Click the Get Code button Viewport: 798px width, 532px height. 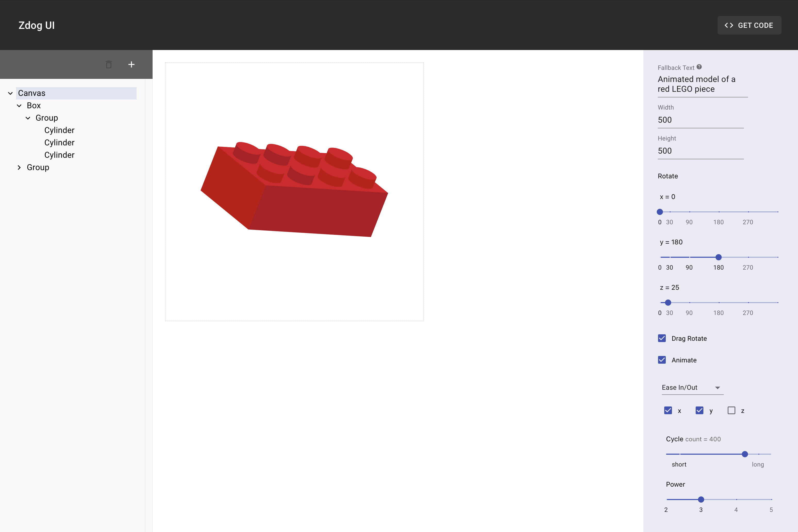click(x=749, y=25)
